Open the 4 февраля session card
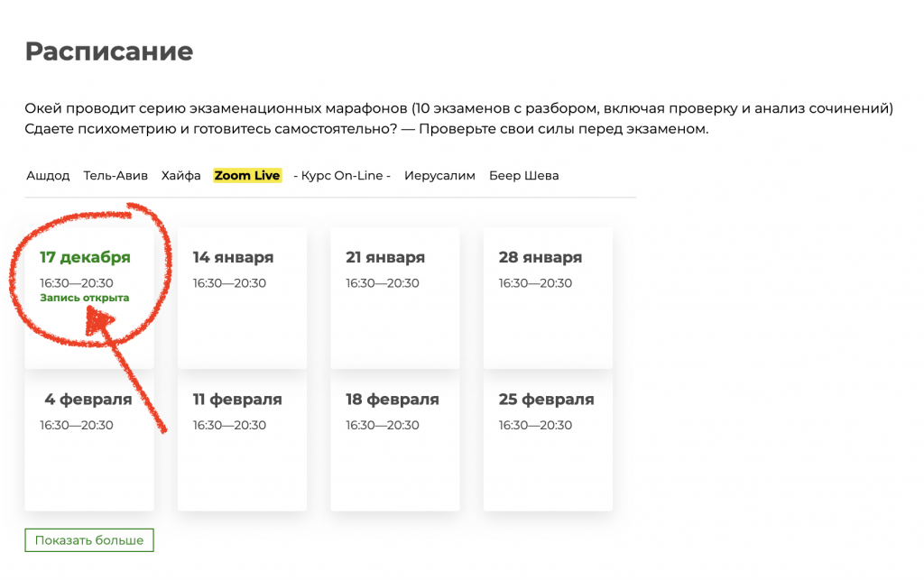The height and width of the screenshot is (580, 924). tap(88, 442)
